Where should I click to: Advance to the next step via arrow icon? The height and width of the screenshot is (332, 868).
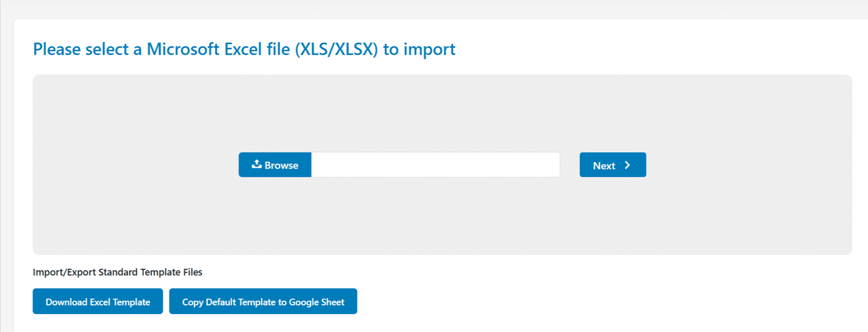pyautogui.click(x=627, y=165)
